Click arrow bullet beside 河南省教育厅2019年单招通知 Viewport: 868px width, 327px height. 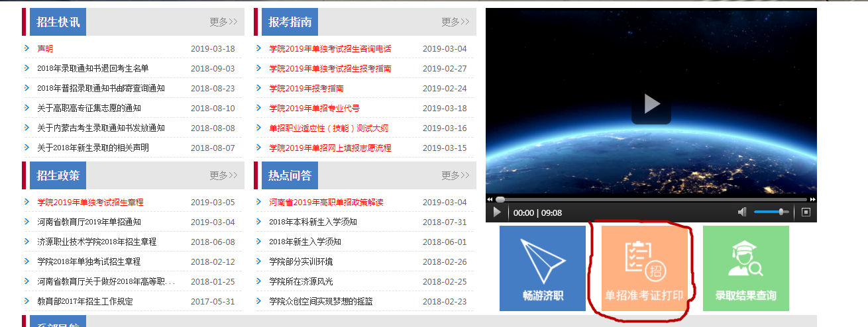[x=27, y=222]
